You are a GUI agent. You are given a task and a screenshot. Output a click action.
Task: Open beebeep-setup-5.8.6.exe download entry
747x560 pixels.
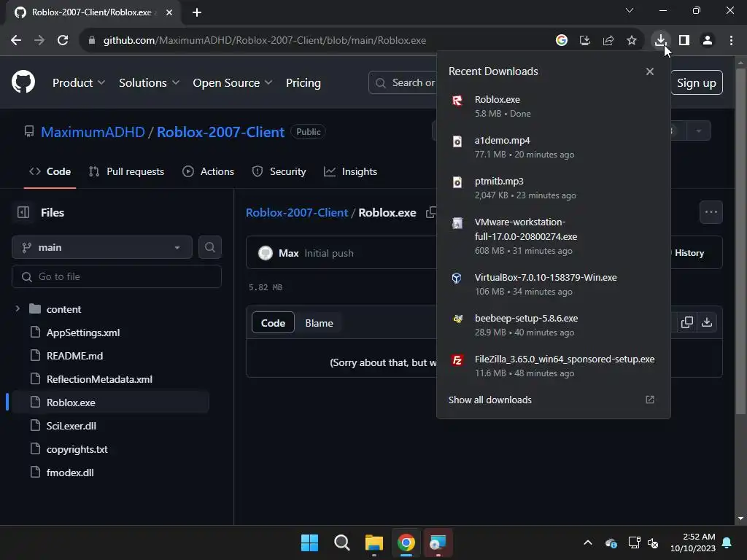click(553, 325)
